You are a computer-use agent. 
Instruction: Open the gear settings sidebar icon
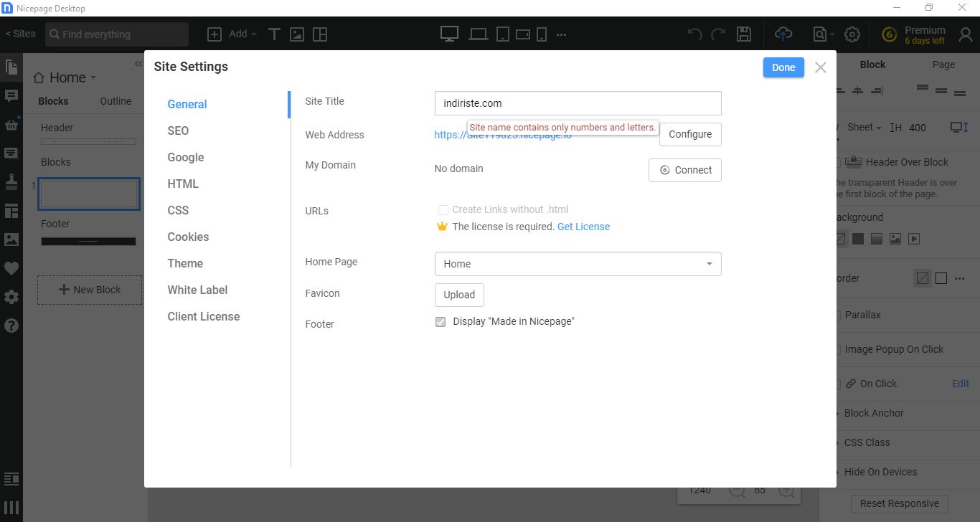(x=11, y=297)
